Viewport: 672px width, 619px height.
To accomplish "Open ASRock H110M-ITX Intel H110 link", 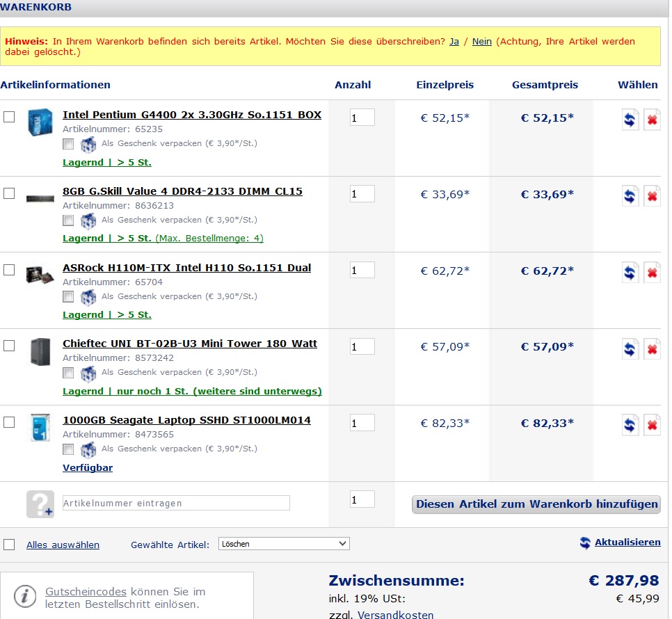I will [x=186, y=268].
